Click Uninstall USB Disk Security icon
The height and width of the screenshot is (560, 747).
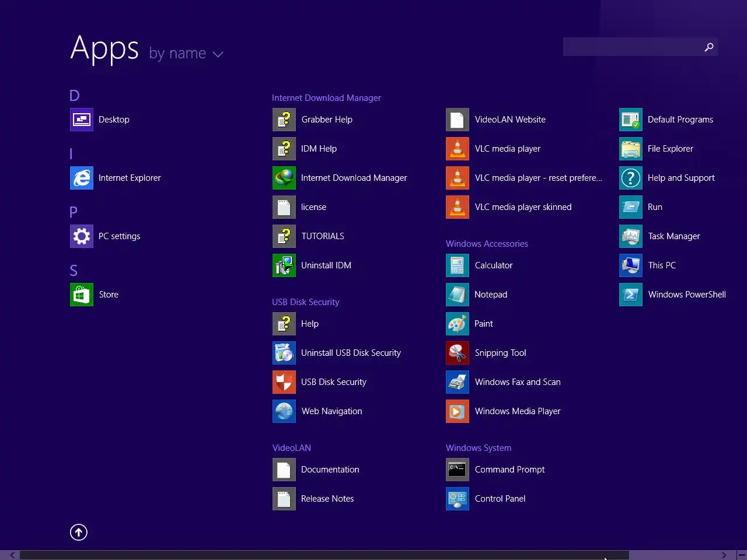(284, 353)
